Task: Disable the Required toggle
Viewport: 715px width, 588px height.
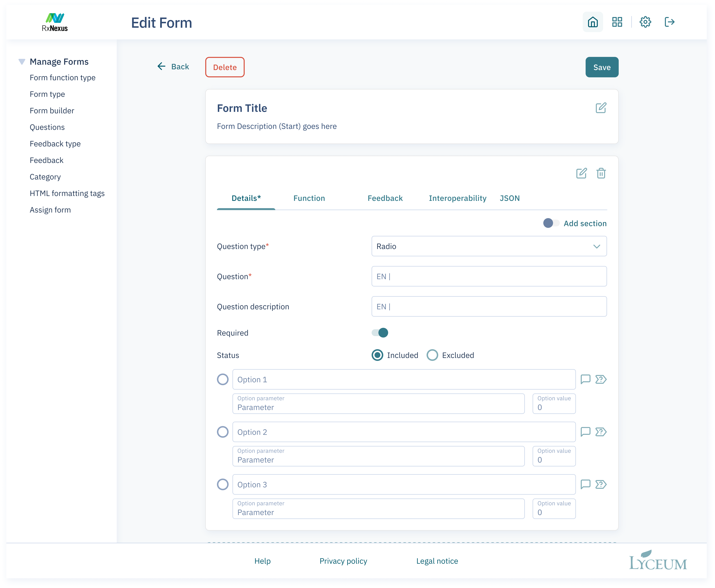Action: point(380,333)
